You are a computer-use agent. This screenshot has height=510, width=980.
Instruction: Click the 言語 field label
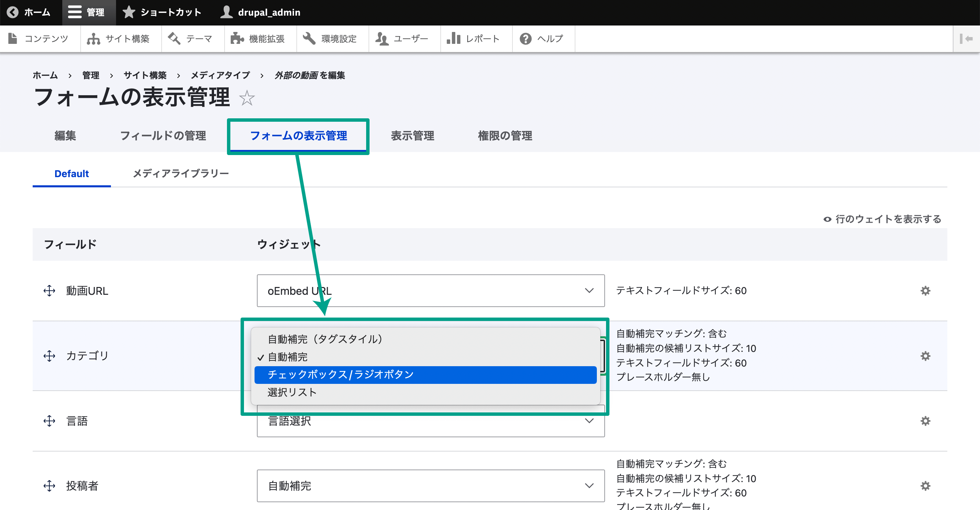pyautogui.click(x=77, y=421)
